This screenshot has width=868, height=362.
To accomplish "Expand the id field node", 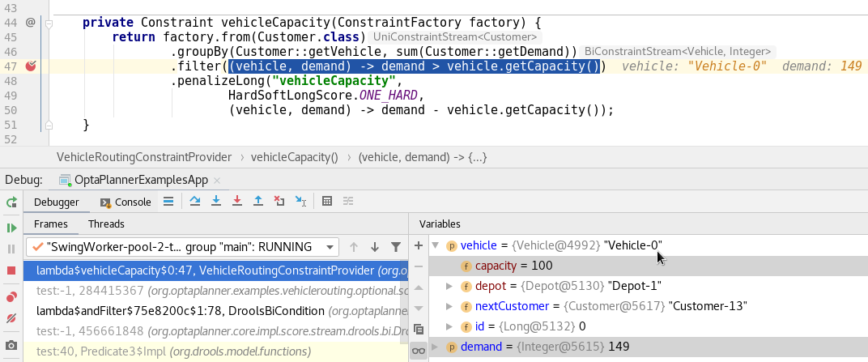I will point(450,326).
